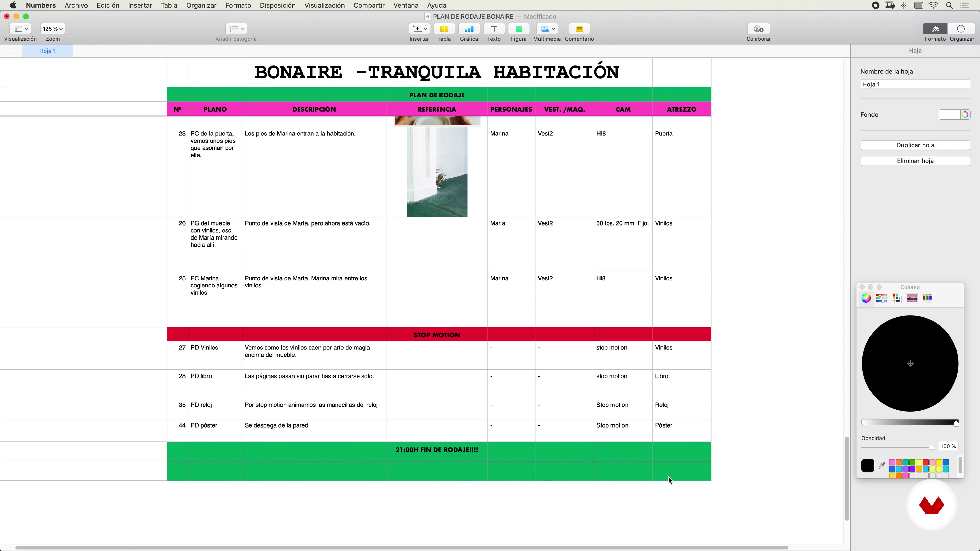Click the cell "Se despega de la pared"

[x=314, y=430]
